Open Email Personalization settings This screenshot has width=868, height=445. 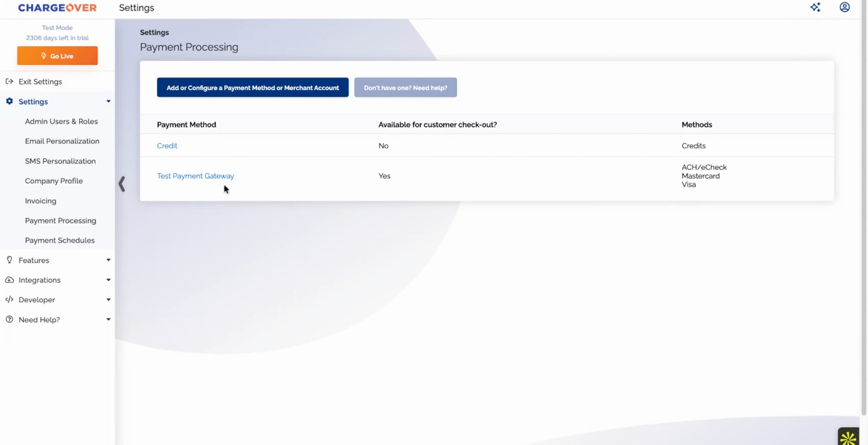[62, 141]
